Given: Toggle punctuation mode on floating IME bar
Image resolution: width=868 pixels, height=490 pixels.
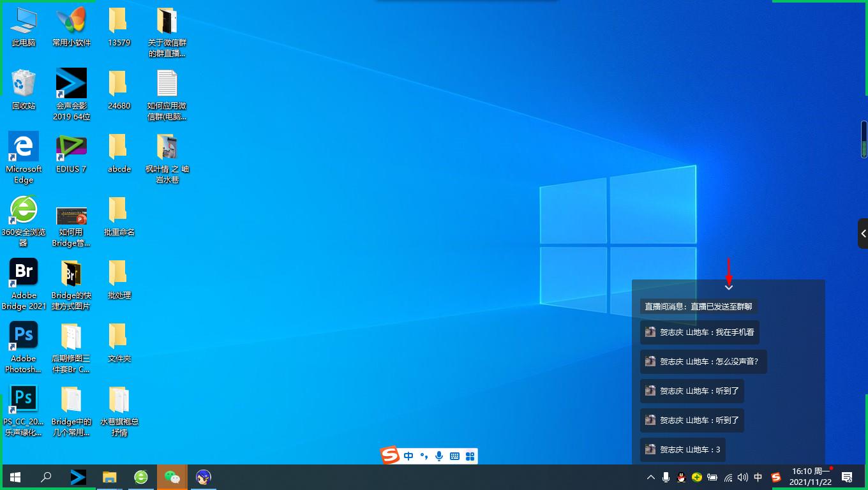Looking at the screenshot, I should coord(424,456).
